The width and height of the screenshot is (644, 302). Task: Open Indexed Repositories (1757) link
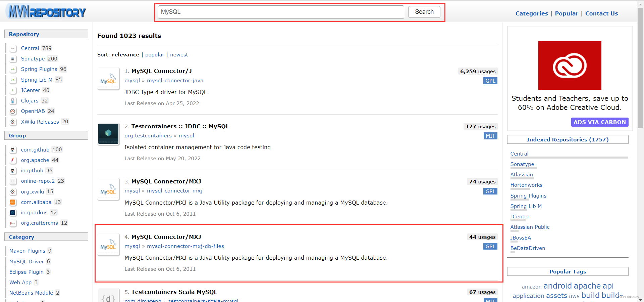click(568, 139)
